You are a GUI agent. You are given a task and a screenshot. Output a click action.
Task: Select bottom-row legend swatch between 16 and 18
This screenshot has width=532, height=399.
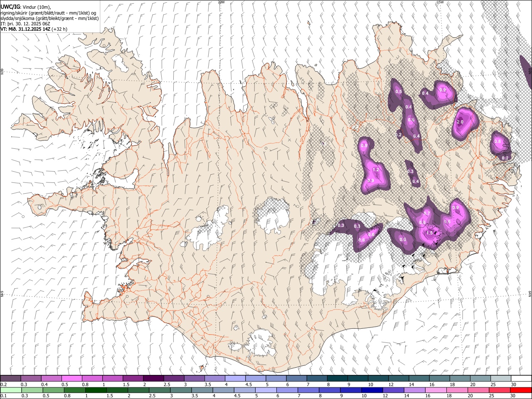point(436,390)
